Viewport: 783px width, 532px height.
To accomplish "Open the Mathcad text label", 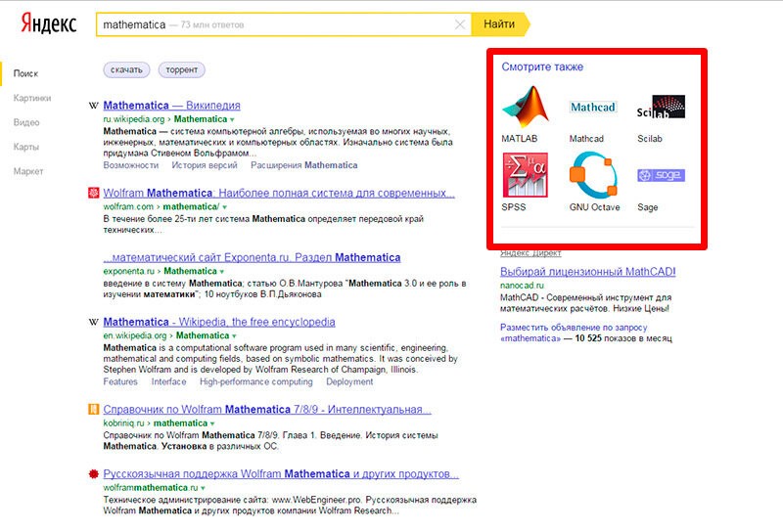I will pyautogui.click(x=586, y=139).
